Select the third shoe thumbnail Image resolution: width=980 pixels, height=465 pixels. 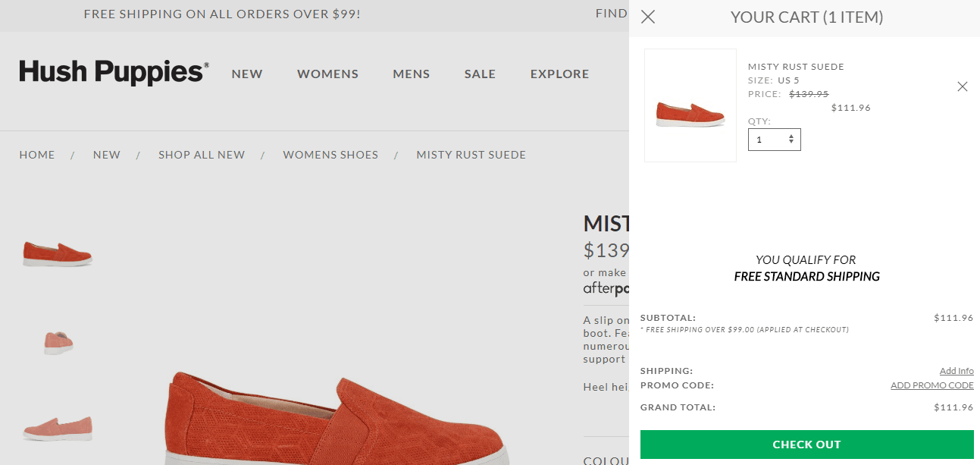(x=58, y=427)
